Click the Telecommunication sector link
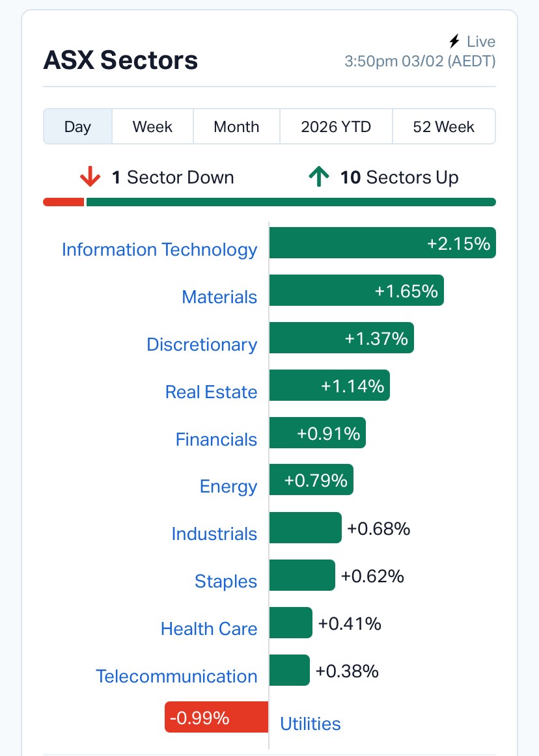Screen dimensions: 539x756 [x=176, y=677]
